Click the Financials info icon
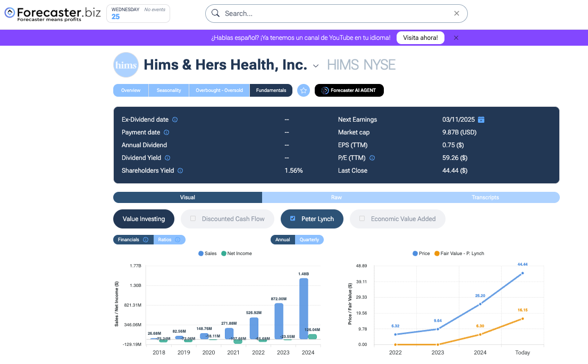 coord(146,240)
